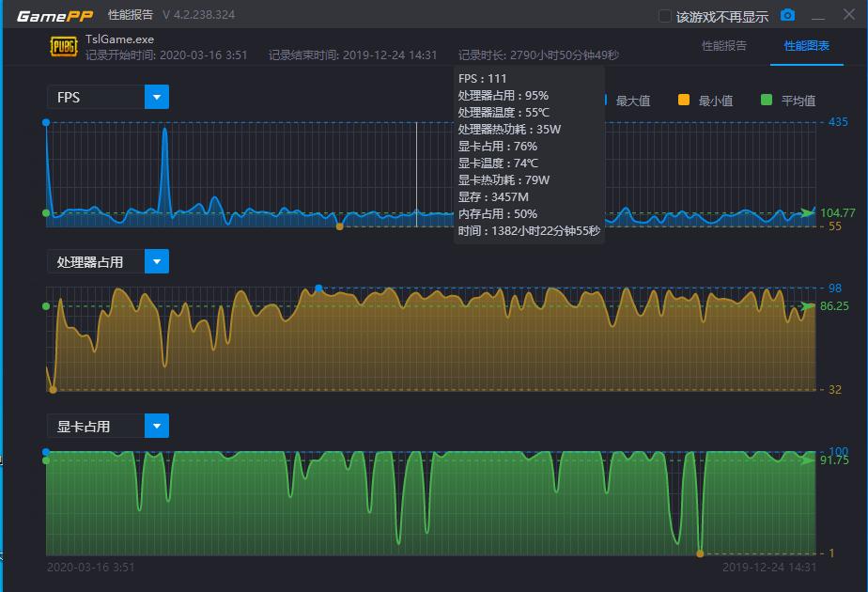This screenshot has height=592, width=868.
Task: Select the green 平均值 legend marker
Action: 766,100
